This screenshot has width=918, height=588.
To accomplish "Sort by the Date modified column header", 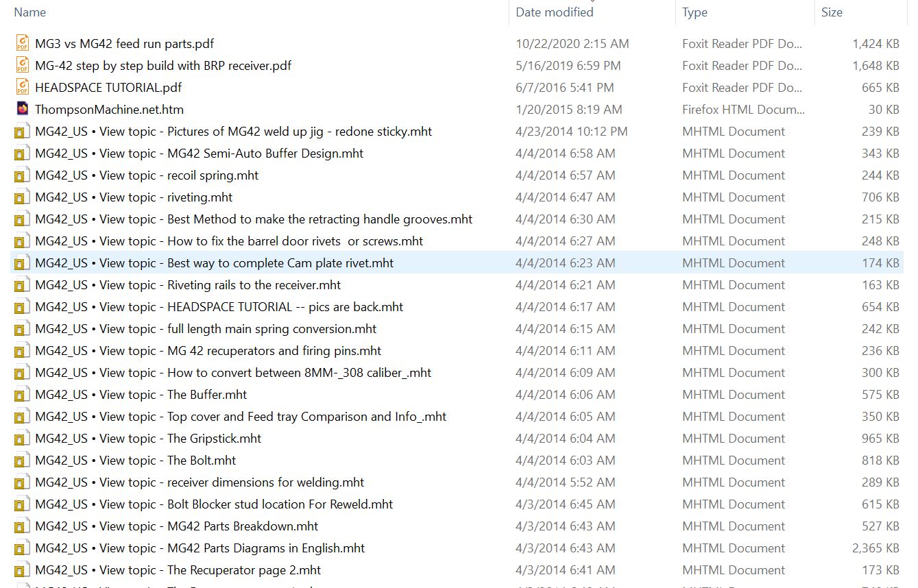I will click(555, 12).
